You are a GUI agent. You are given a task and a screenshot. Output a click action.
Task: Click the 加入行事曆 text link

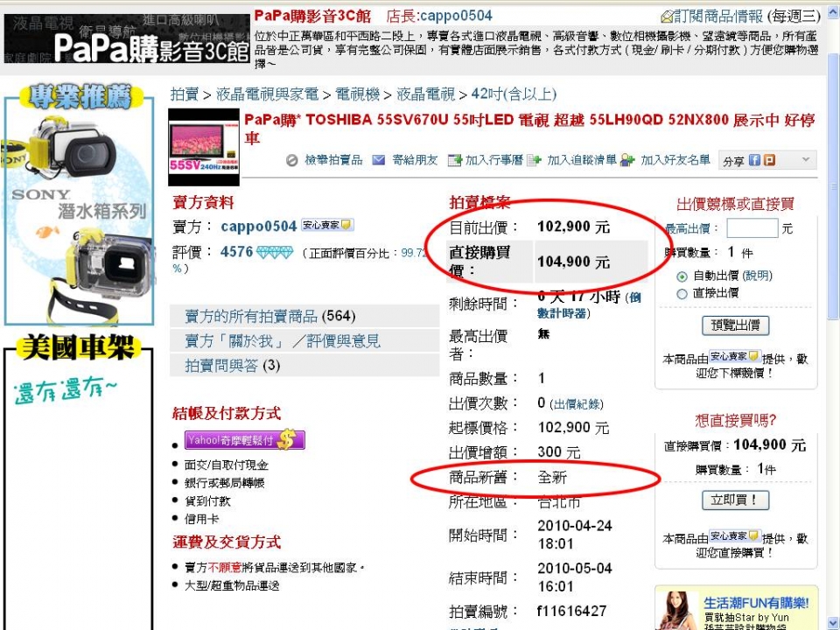click(493, 159)
